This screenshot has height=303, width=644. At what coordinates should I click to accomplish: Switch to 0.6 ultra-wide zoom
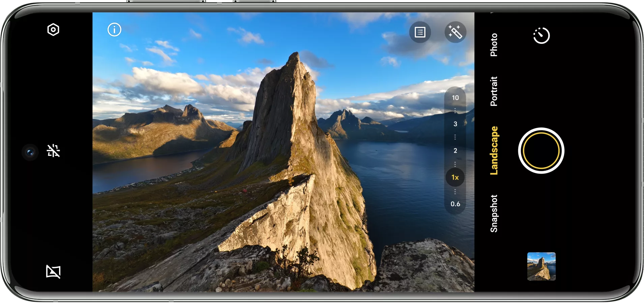pyautogui.click(x=455, y=204)
